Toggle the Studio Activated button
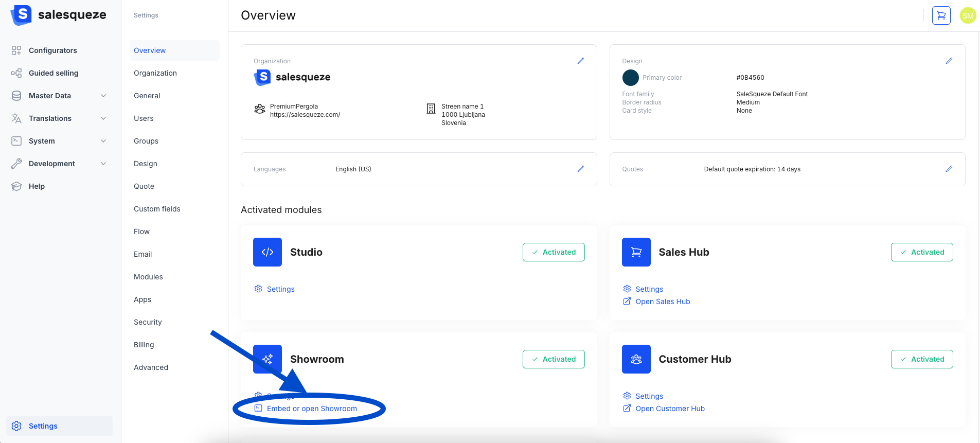The image size is (980, 443). coord(554,252)
